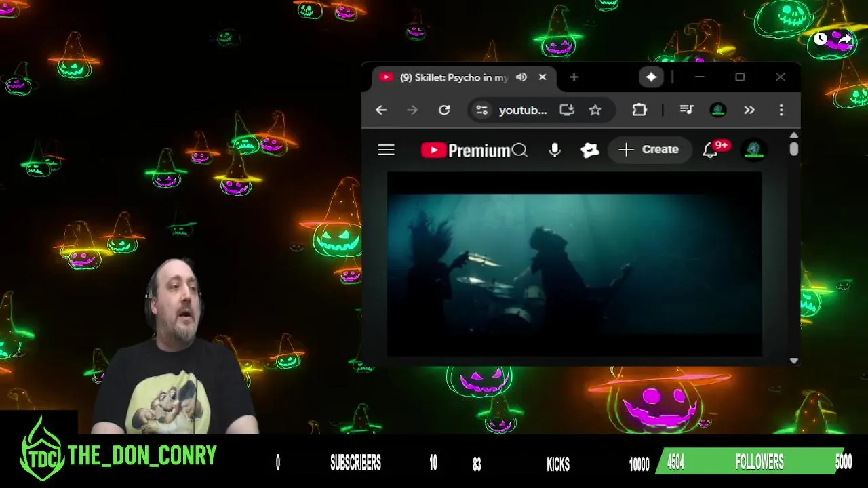Maximize the Chrome window
This screenshot has width=868, height=488.
740,77
